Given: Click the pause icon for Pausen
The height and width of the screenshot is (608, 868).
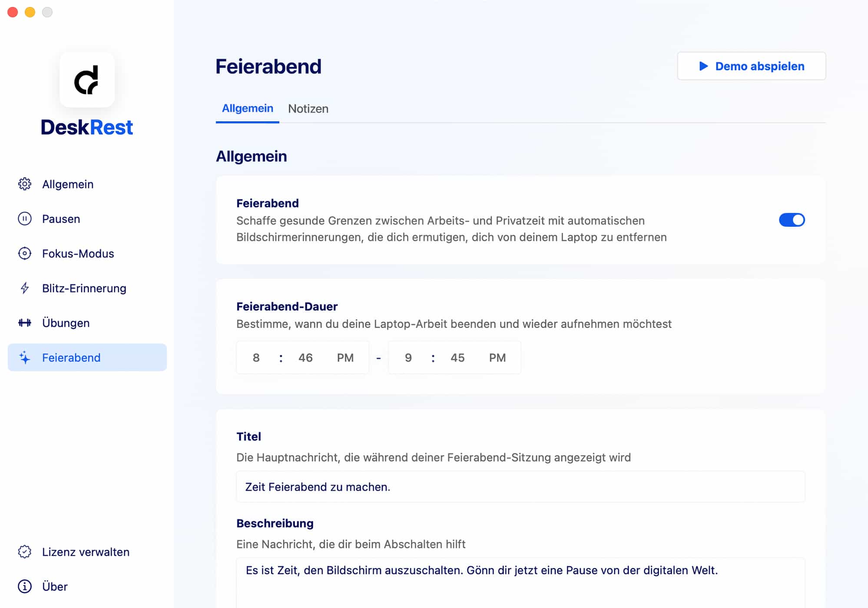Looking at the screenshot, I should pos(25,219).
